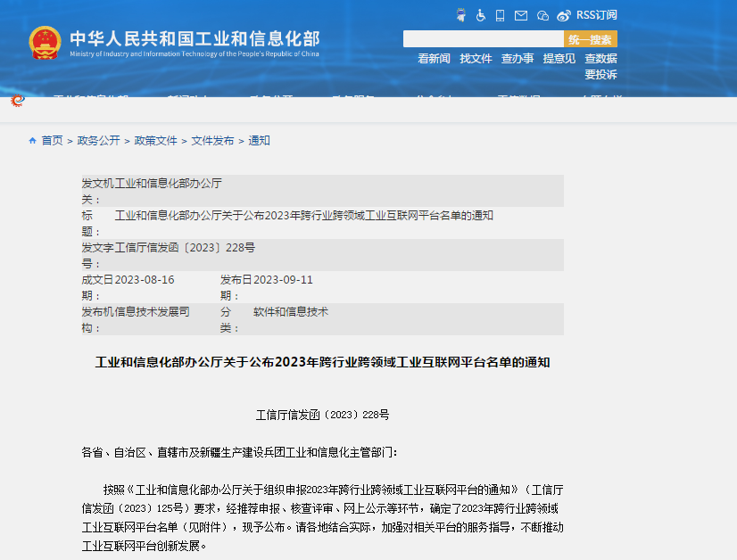Focus the site search input field
This screenshot has height=560, width=737.
coord(483,39)
